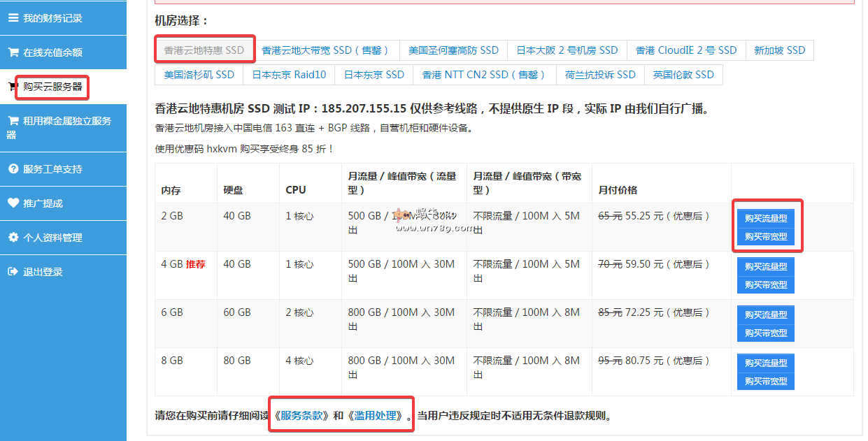Click the gear icon beside 个人资料管理
The width and height of the screenshot is (868, 441).
coord(13,238)
